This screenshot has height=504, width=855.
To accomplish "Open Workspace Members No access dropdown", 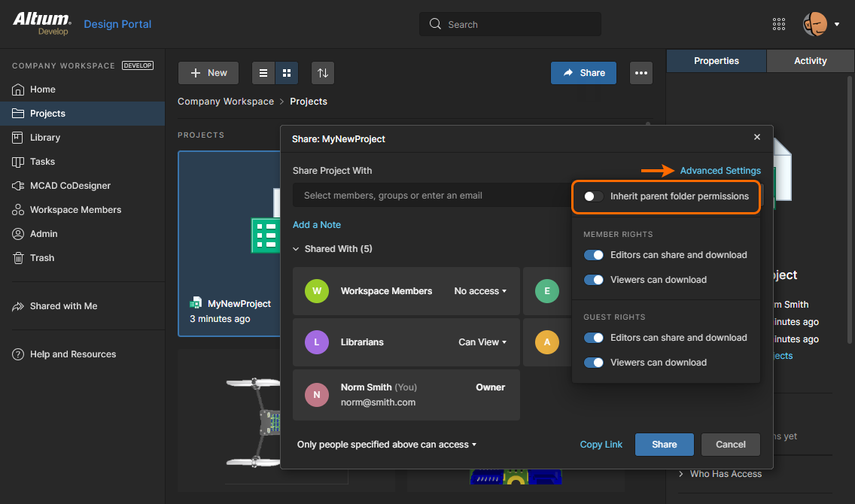I will pyautogui.click(x=480, y=291).
